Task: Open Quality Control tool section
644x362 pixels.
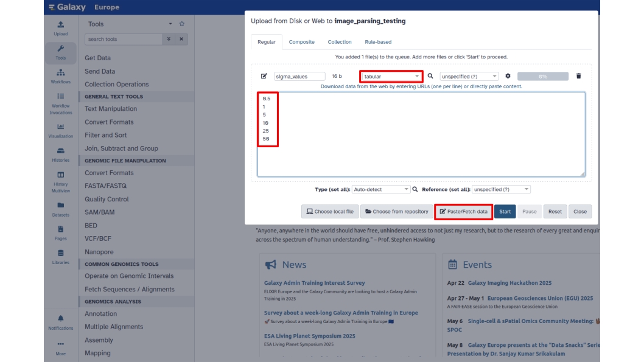Action: click(x=107, y=199)
